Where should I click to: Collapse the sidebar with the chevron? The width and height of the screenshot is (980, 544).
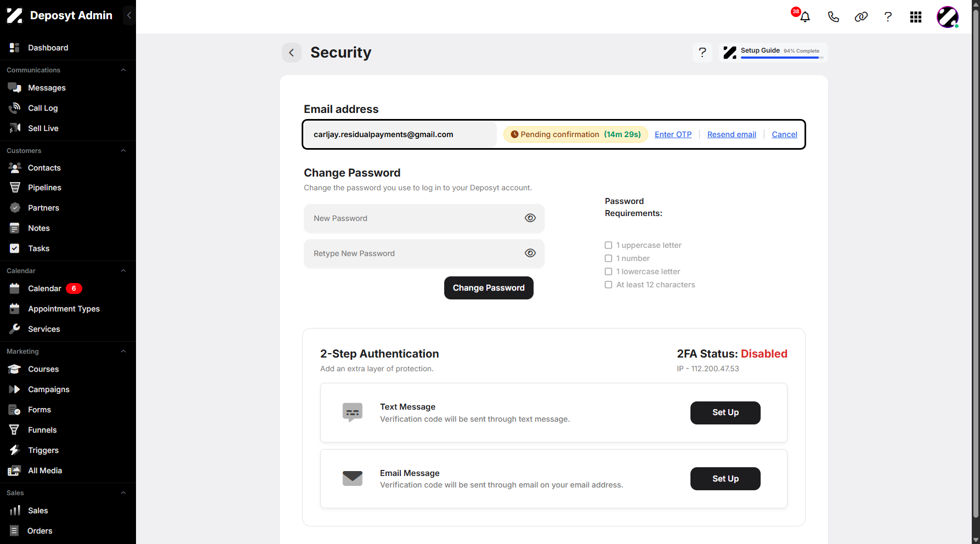tap(129, 15)
